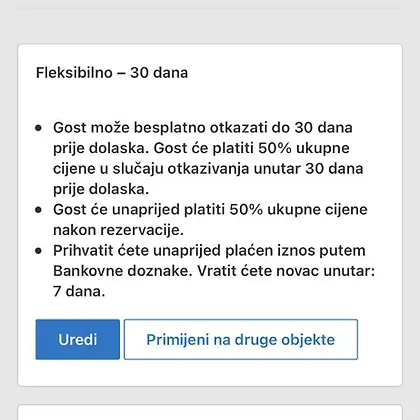The width and height of the screenshot is (420, 420).
Task: Click the first bullet dot before Gost može
Action: (39, 128)
